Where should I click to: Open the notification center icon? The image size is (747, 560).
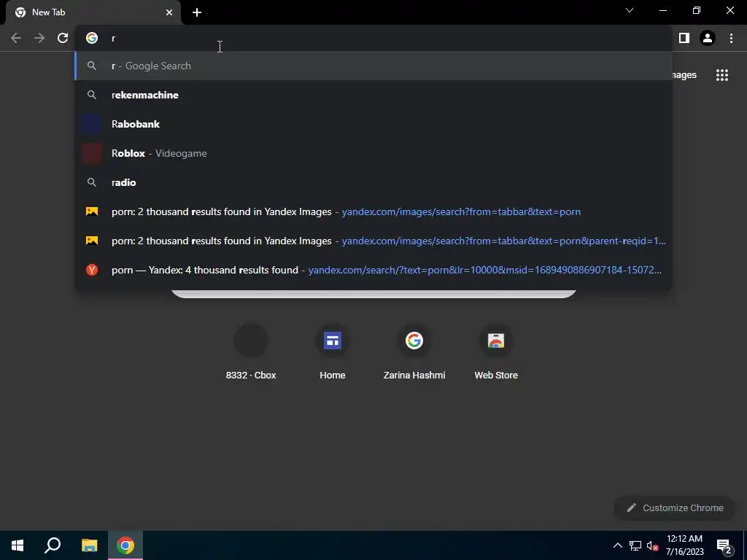[x=724, y=546]
